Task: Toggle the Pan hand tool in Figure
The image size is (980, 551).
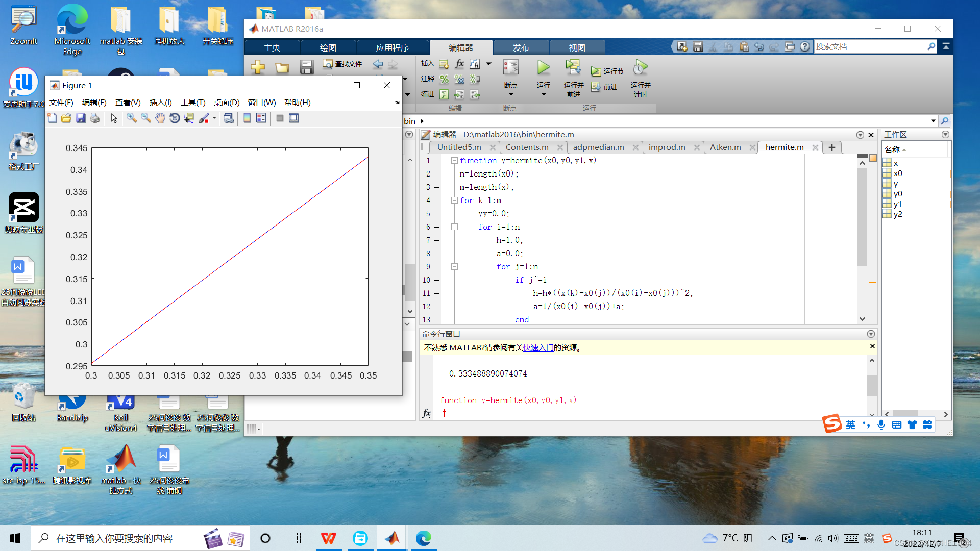Action: coord(160,118)
